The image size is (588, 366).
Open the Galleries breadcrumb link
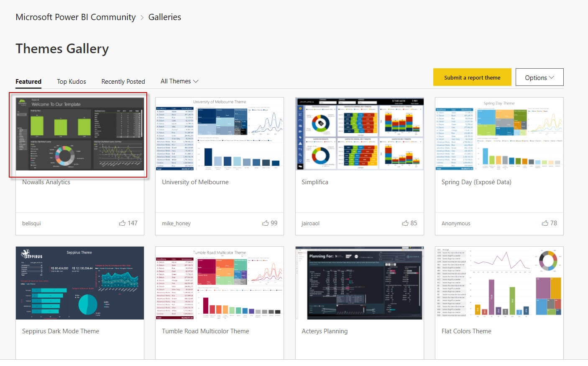(165, 17)
